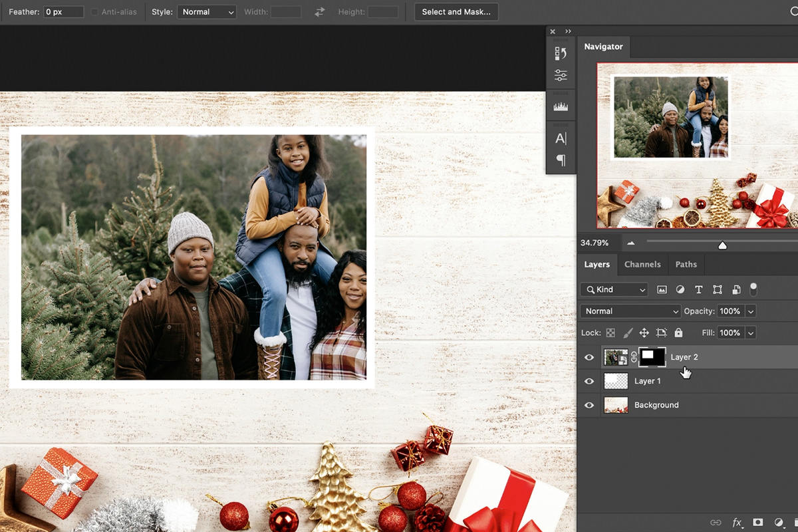Click the Add layer mask icon
This screenshot has width=798, height=532.
point(759,523)
